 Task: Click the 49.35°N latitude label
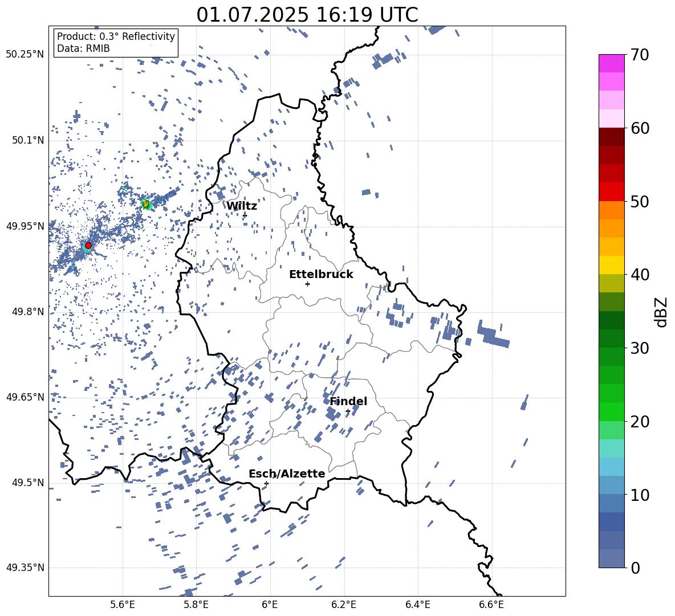tap(25, 568)
